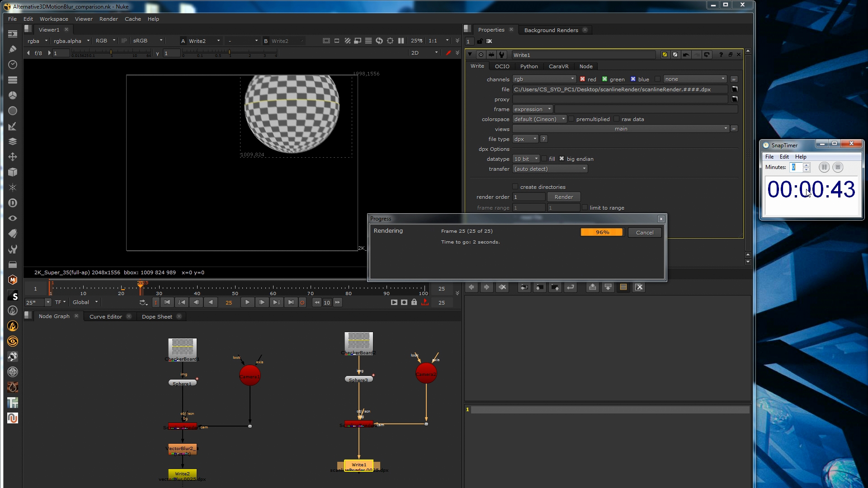Click the Write1 file path field
The height and width of the screenshot is (488, 868).
[x=620, y=89]
